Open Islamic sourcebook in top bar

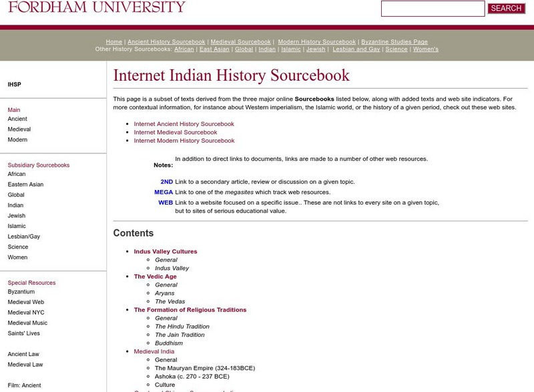click(291, 49)
